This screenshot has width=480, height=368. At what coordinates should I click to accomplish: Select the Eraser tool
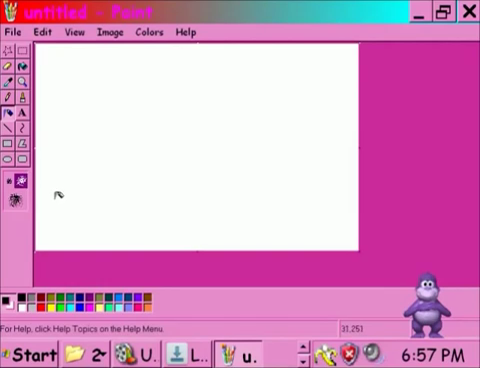click(8, 66)
